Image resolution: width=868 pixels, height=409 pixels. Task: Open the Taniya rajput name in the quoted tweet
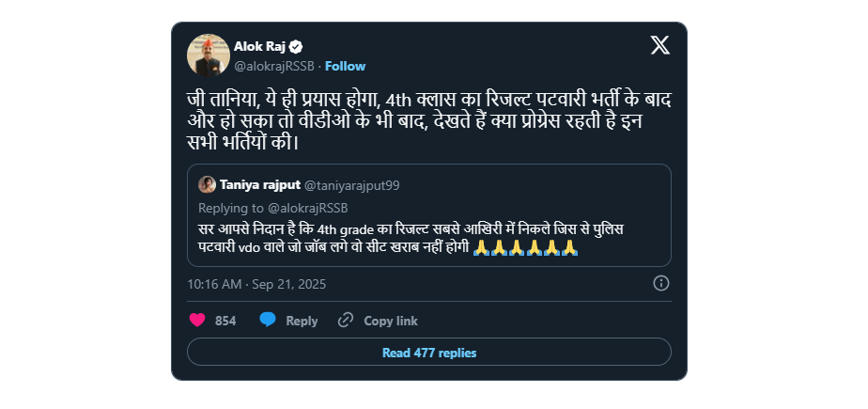(x=260, y=184)
